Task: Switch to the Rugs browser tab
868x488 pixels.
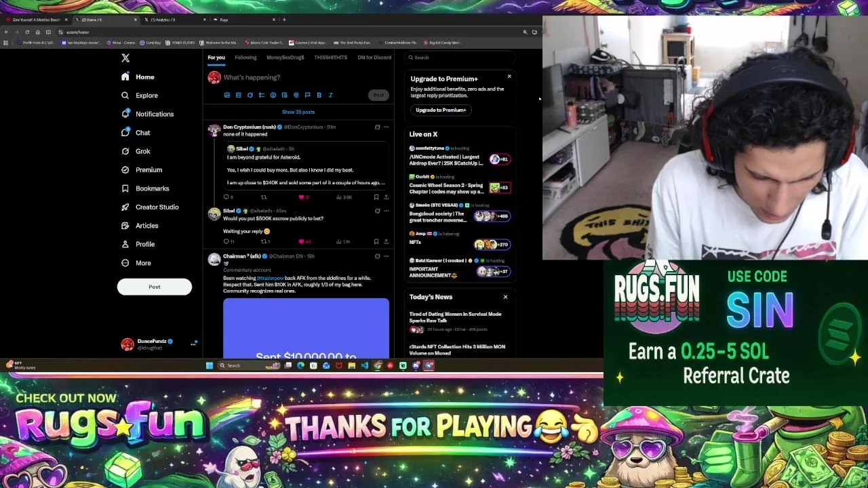Action: click(244, 20)
